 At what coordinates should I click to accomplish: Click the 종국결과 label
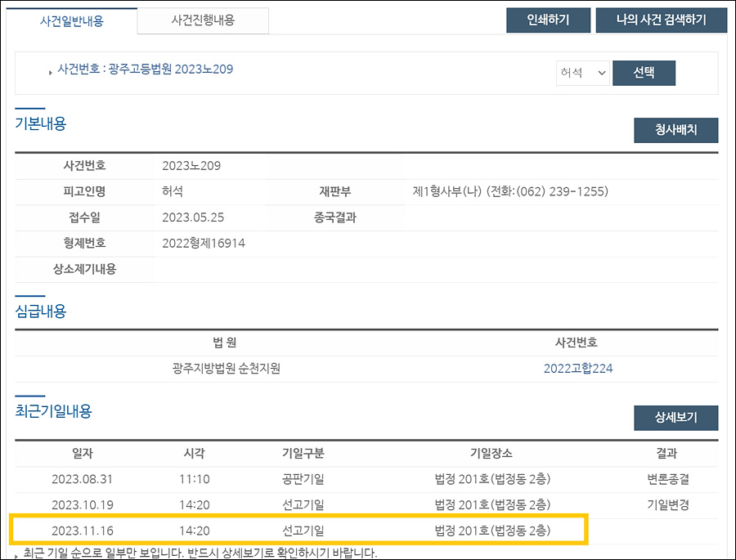pyautogui.click(x=334, y=217)
